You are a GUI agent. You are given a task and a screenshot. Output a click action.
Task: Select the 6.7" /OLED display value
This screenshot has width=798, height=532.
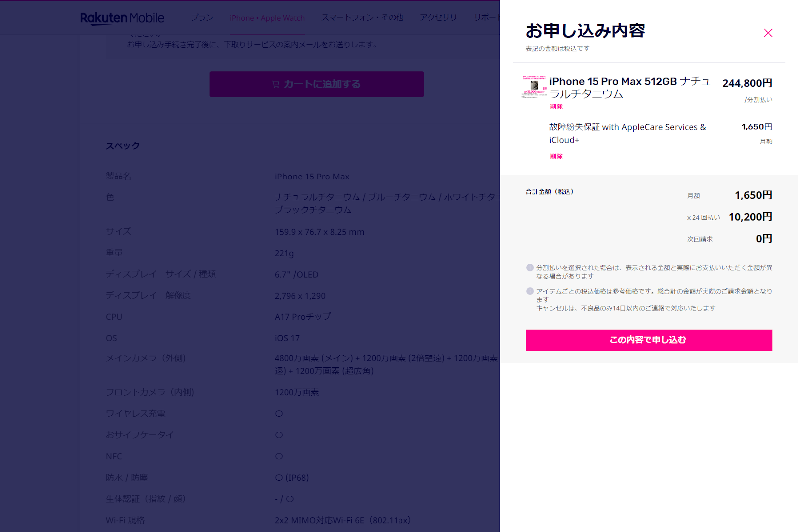pos(297,275)
